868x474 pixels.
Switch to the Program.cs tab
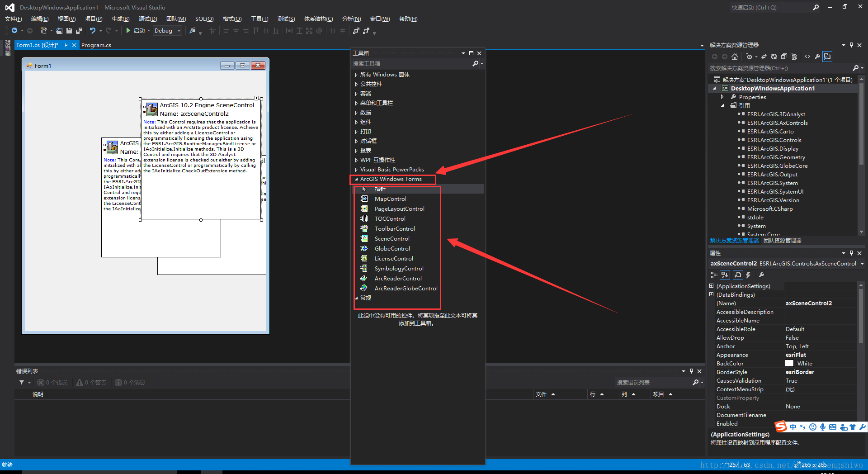(x=96, y=45)
